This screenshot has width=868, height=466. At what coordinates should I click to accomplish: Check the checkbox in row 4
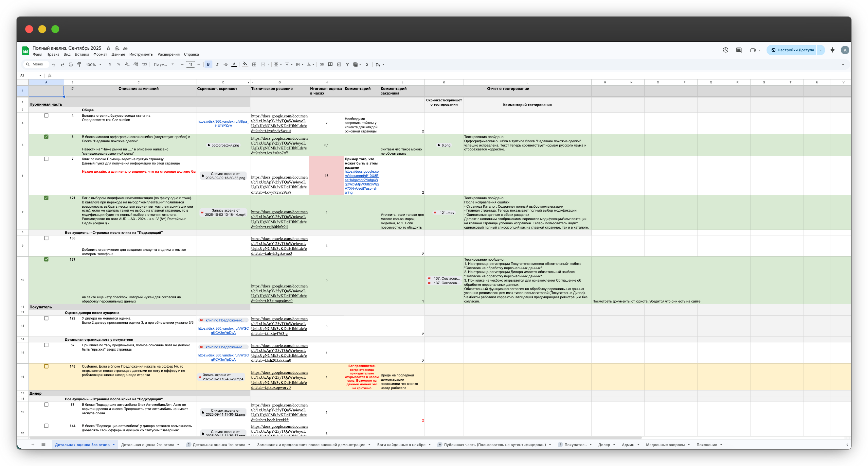click(46, 115)
